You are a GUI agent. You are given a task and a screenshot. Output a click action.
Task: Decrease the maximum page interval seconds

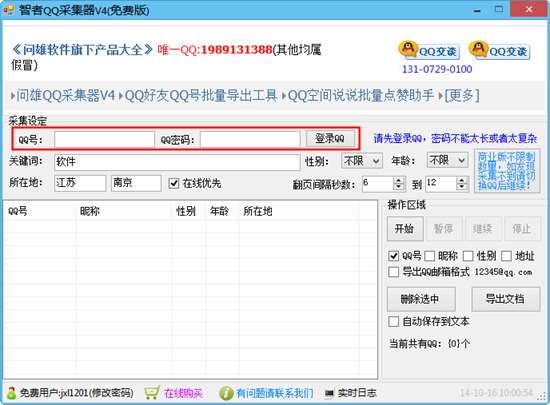[x=462, y=188]
